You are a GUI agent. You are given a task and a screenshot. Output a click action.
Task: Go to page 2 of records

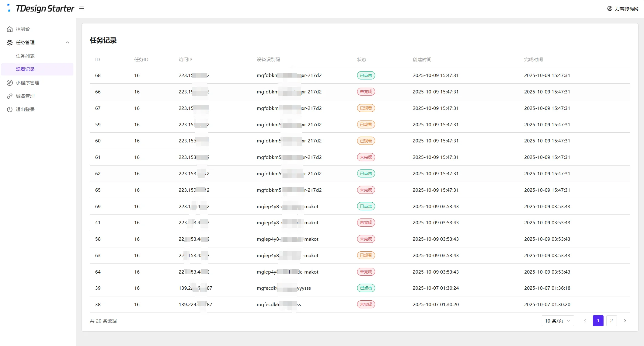[611, 321]
